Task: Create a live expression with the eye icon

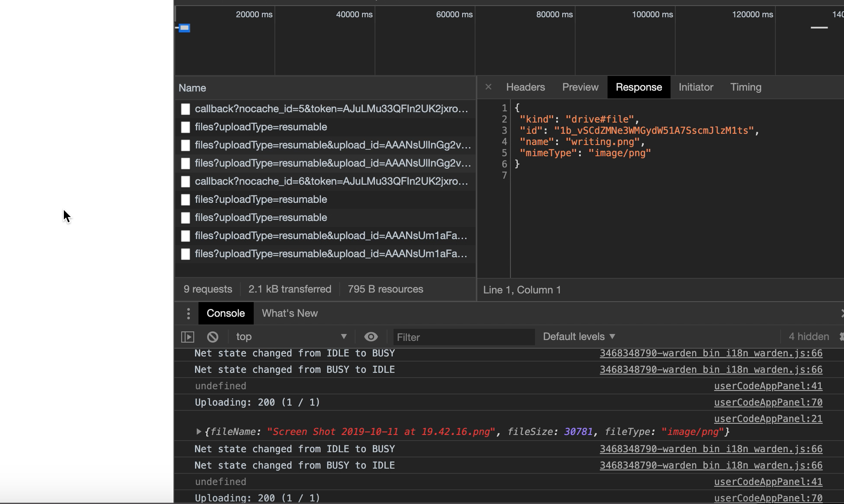Action: coord(371,337)
